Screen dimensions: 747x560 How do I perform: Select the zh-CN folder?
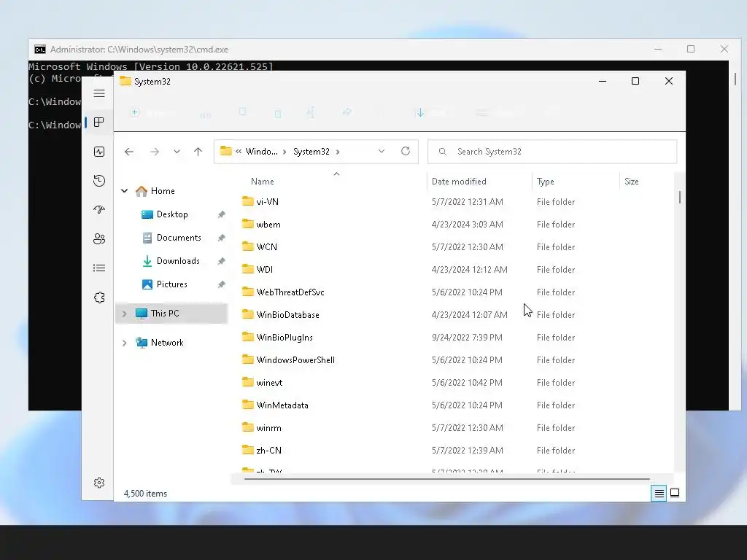268,451
